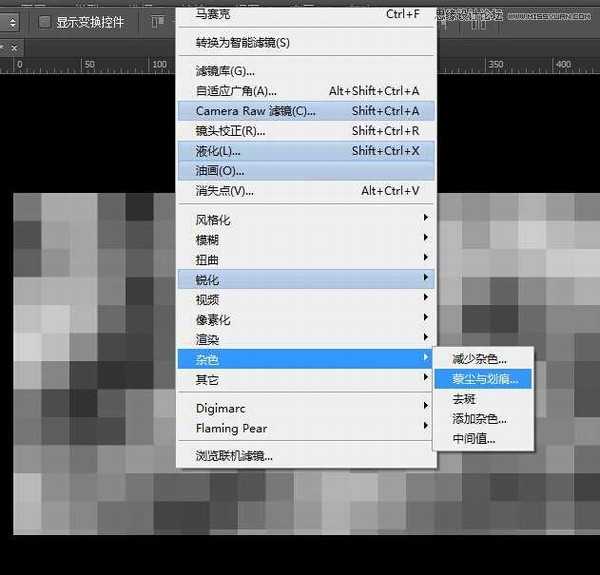Expand the Flaming Pear plugin submenu
The image size is (600, 575).
coord(231,428)
